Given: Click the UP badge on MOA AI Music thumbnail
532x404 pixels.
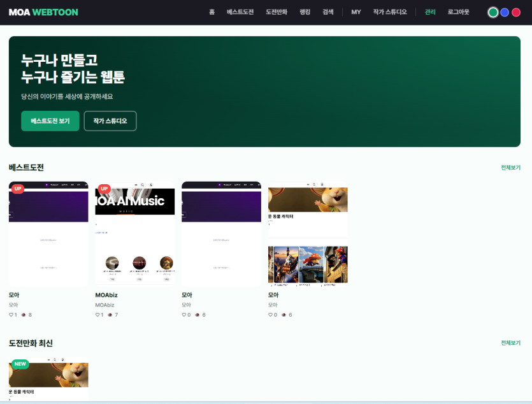Looking at the screenshot, I should point(104,189).
